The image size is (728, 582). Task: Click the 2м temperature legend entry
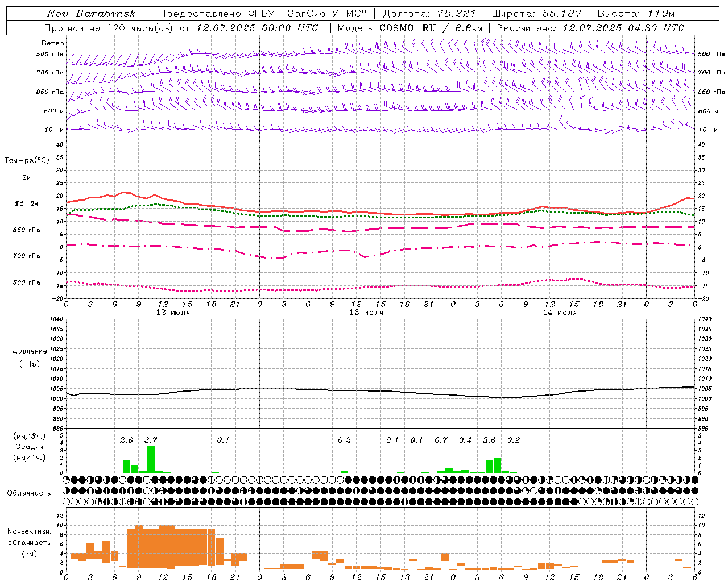[27, 178]
